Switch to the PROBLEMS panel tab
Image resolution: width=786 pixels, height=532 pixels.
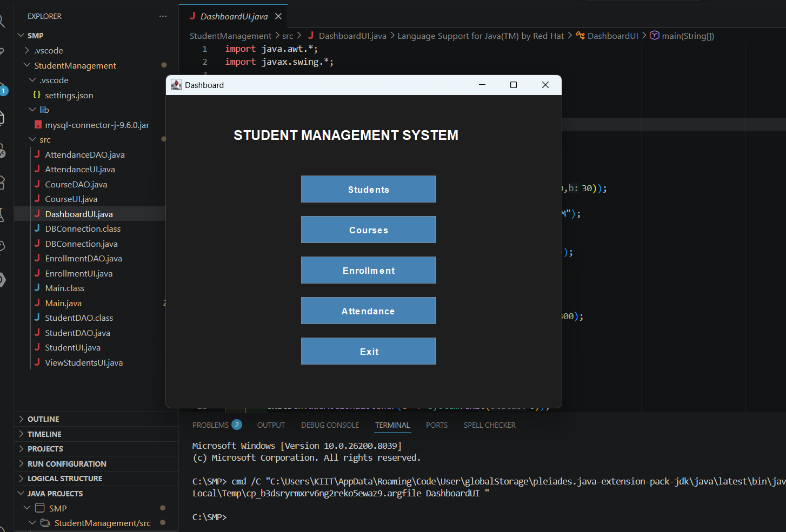(x=210, y=425)
